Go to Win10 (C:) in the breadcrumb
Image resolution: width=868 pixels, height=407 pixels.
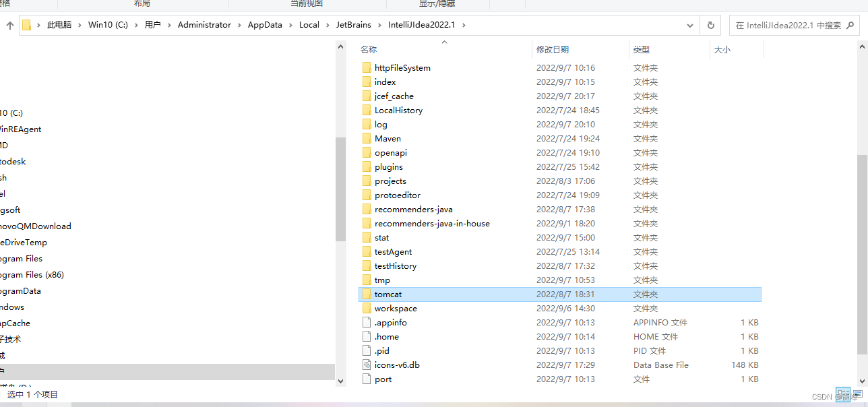[x=108, y=26]
